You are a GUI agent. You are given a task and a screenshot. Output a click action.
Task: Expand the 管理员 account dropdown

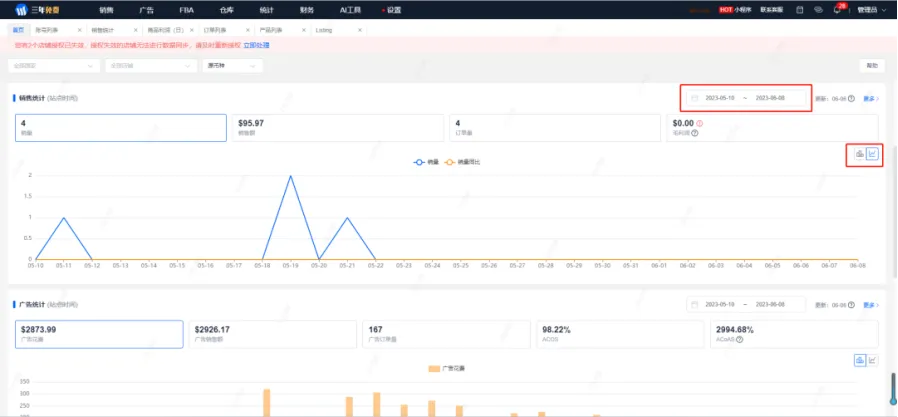click(x=870, y=10)
